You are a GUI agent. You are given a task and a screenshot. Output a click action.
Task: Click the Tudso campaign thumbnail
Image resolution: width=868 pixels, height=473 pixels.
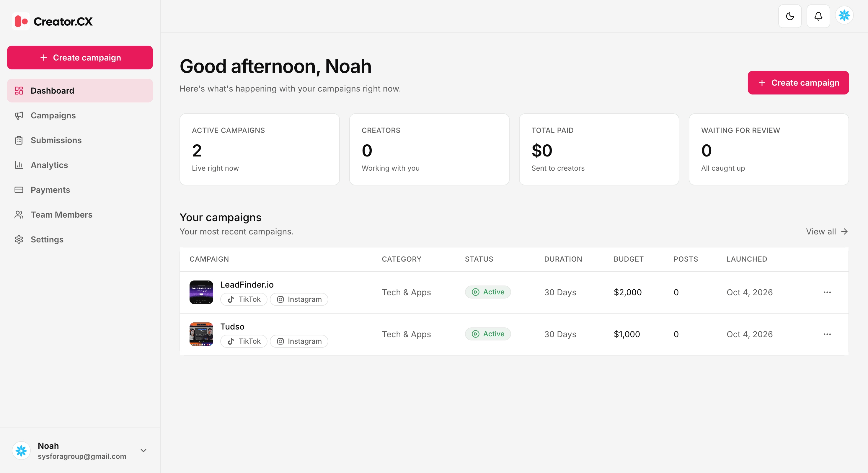[201, 334]
